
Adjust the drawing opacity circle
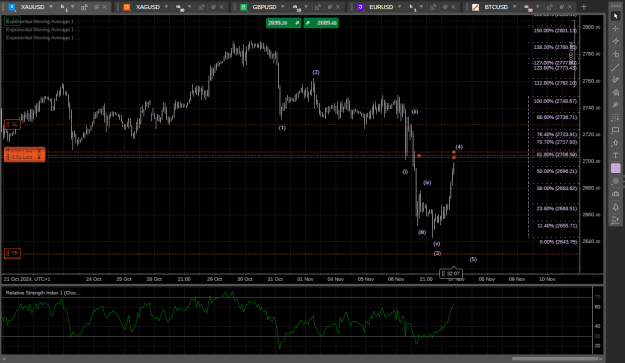[x=615, y=181]
